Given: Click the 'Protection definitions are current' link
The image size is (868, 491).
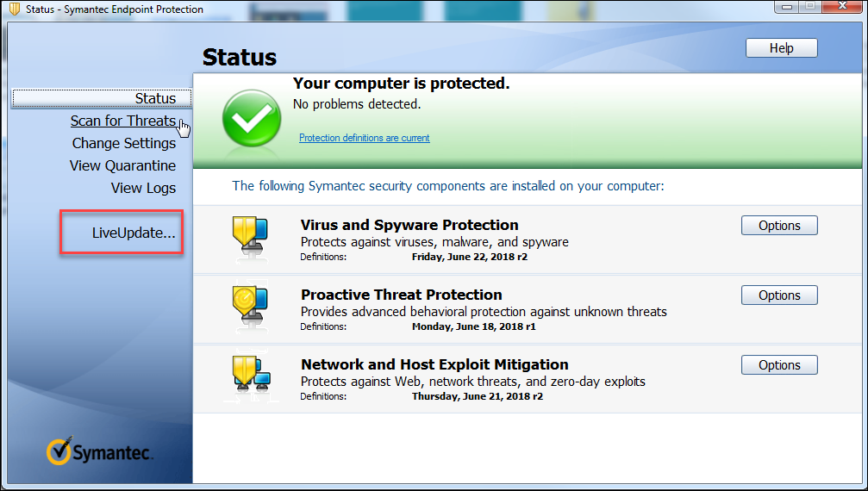Looking at the screenshot, I should click(x=364, y=138).
